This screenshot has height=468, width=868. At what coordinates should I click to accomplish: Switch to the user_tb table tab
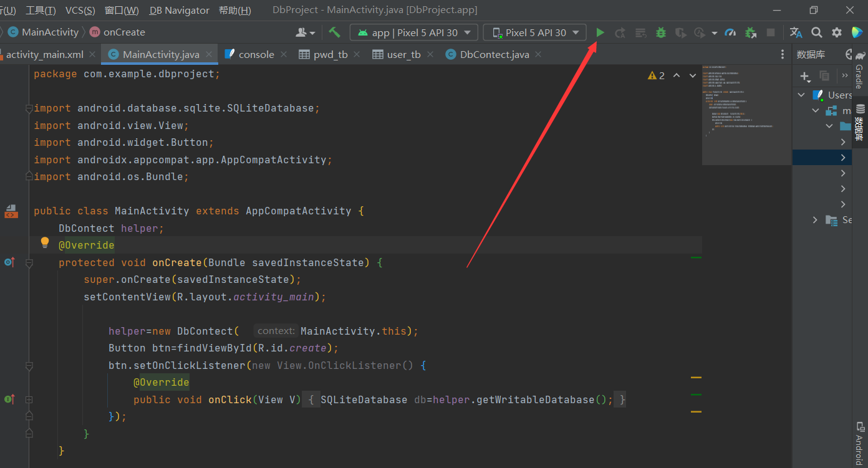point(404,55)
